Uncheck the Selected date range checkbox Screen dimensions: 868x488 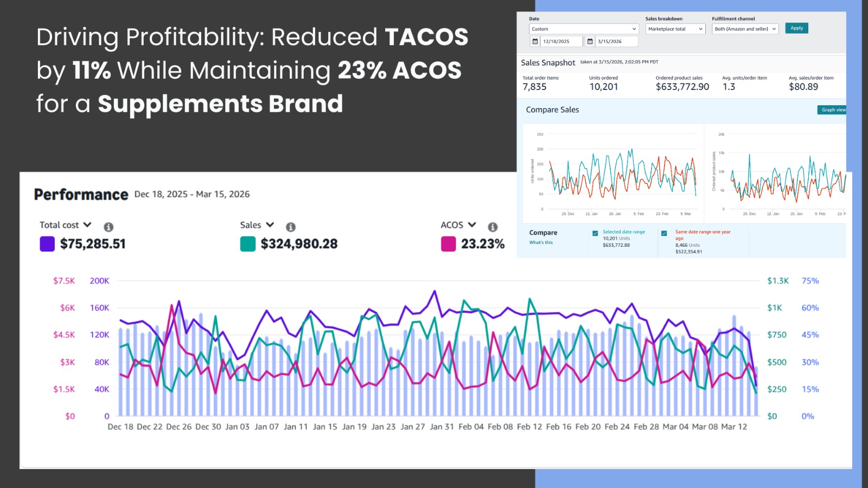point(595,233)
